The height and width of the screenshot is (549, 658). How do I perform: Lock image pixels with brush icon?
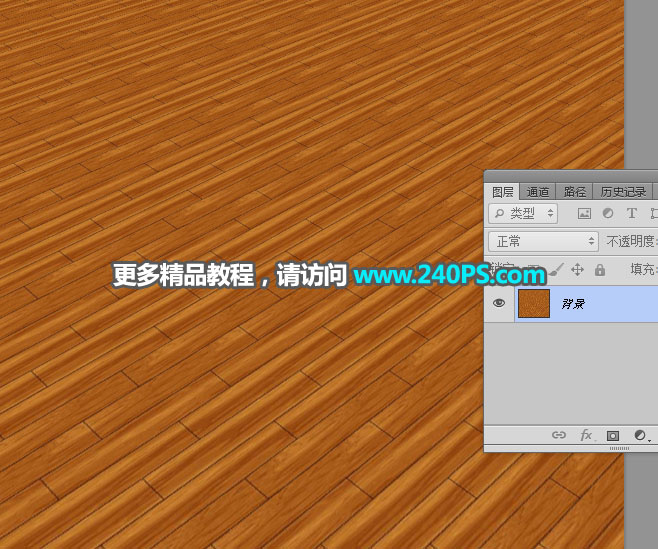pos(556,270)
